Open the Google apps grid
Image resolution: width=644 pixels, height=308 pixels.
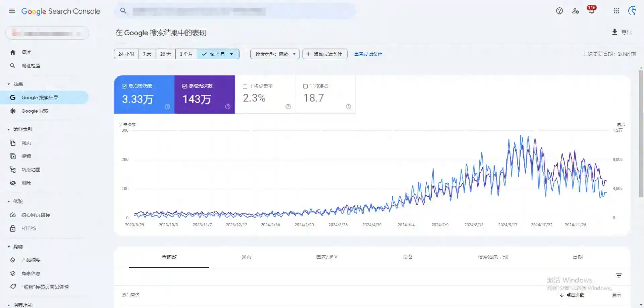616,11
